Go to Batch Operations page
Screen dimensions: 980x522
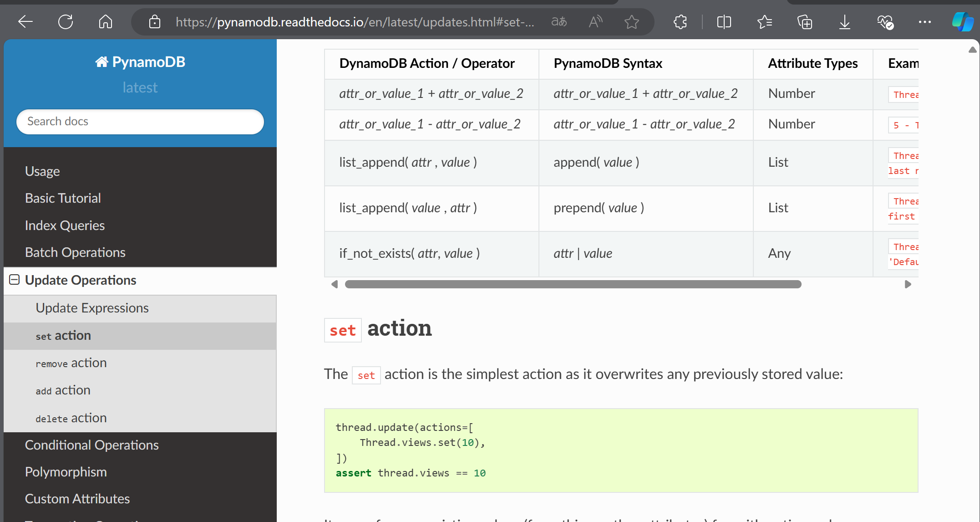pyautogui.click(x=75, y=252)
